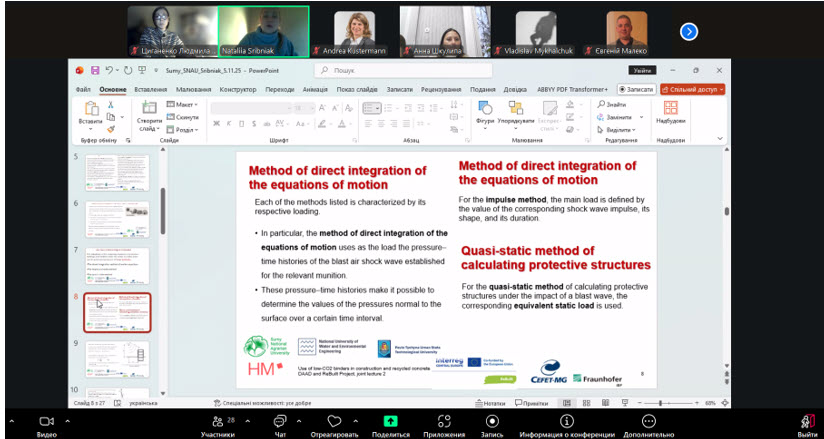The width and height of the screenshot is (824, 439).
Task: Toggle the video camera on or off
Action: pyautogui.click(x=46, y=423)
